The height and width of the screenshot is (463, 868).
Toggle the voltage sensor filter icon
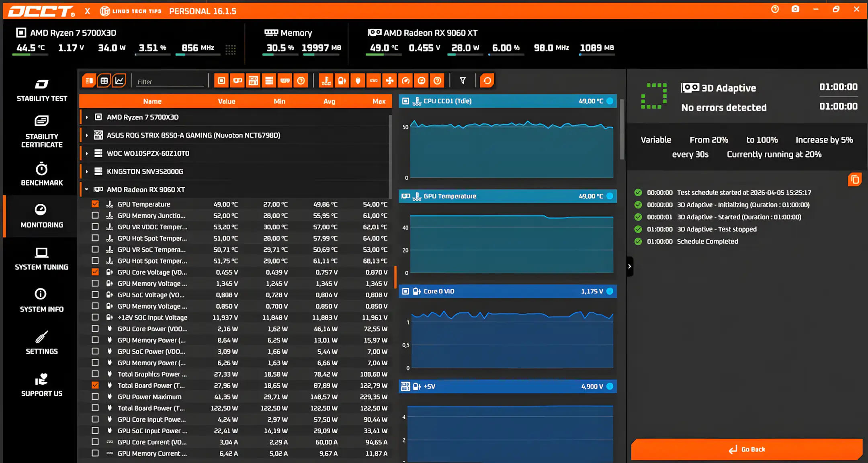click(342, 81)
